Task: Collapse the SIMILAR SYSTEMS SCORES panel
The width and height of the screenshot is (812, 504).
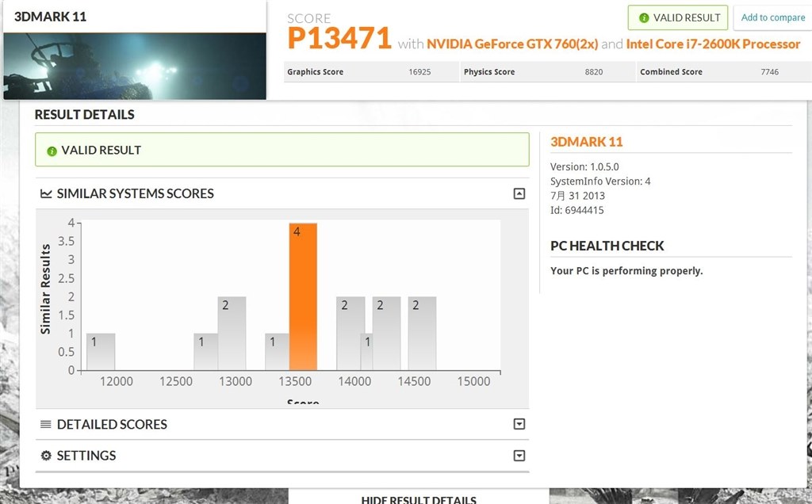Action: tap(519, 193)
